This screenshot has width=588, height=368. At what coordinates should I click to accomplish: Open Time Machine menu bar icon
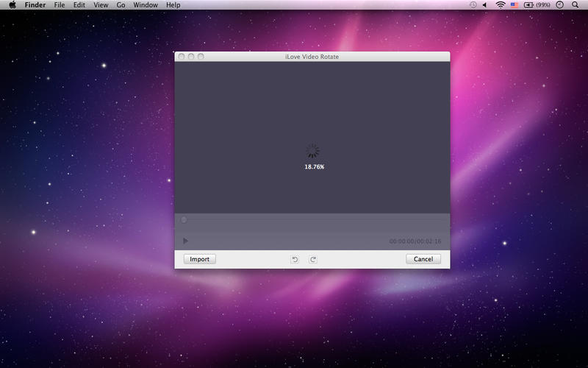click(473, 5)
